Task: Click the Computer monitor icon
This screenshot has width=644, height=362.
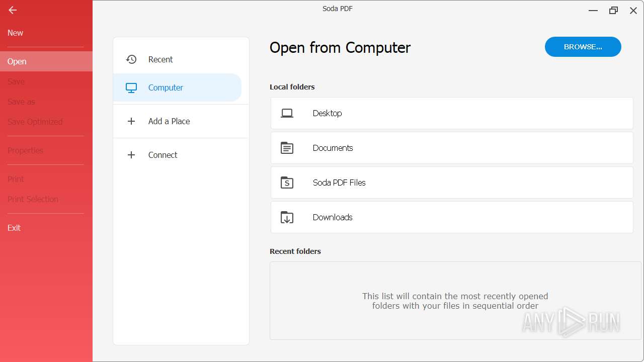Action: (x=131, y=87)
